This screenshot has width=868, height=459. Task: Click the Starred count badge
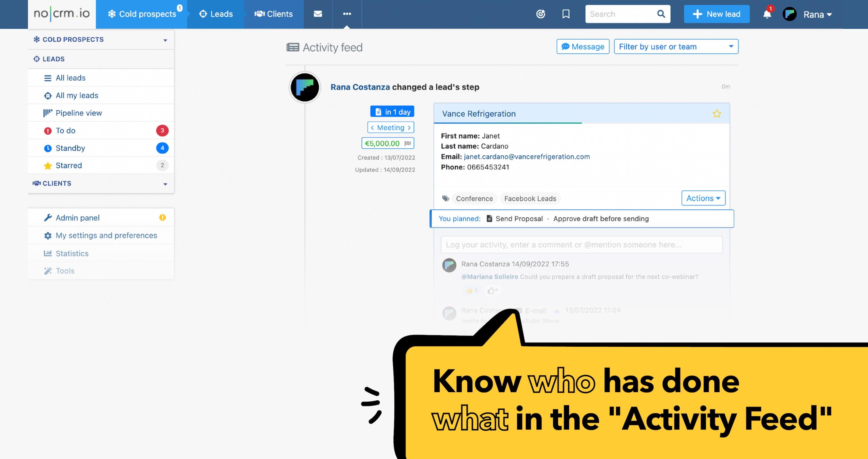click(162, 166)
